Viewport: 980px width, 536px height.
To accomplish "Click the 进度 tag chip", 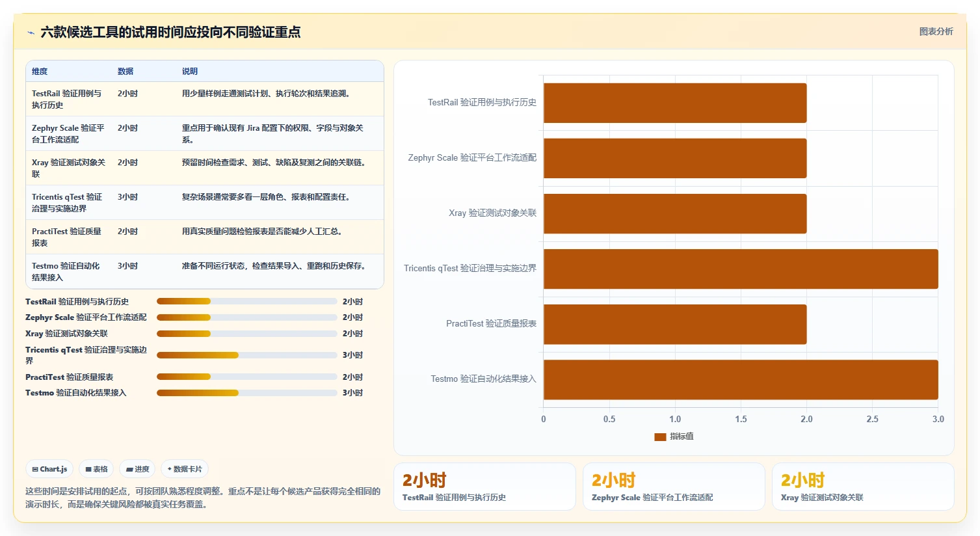I will tap(138, 469).
